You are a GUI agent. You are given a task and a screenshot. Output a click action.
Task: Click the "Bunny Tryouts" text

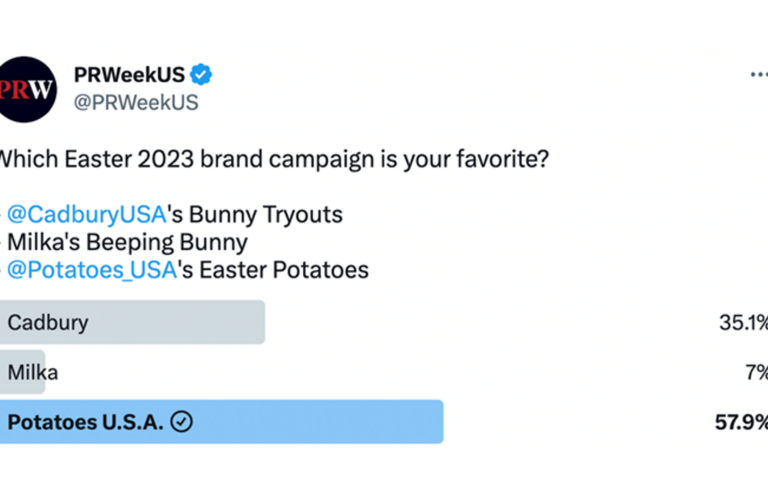(x=265, y=214)
